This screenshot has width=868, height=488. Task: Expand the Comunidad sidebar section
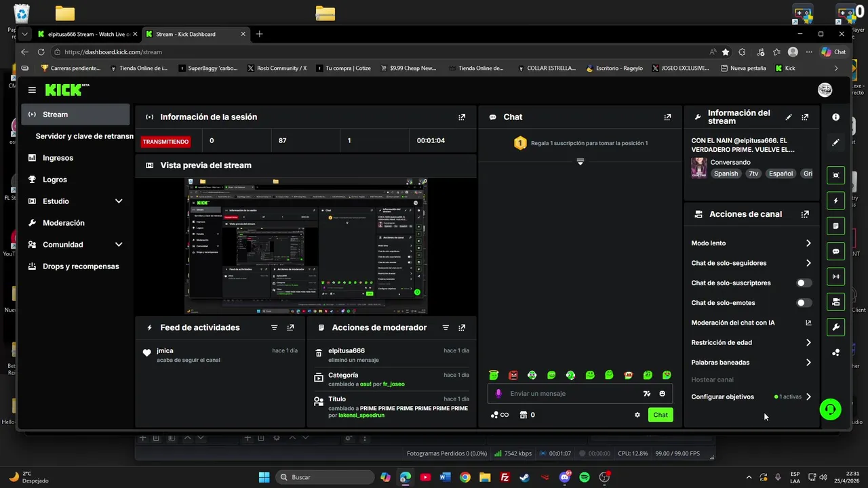coord(119,245)
